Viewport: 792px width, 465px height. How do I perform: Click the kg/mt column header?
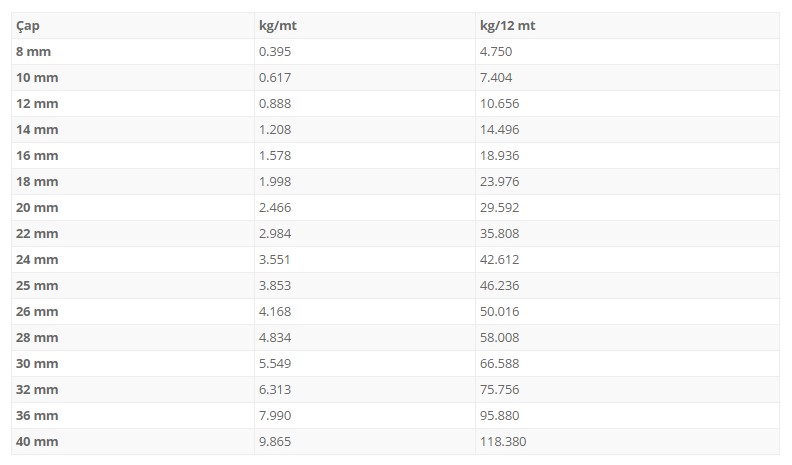point(277,26)
